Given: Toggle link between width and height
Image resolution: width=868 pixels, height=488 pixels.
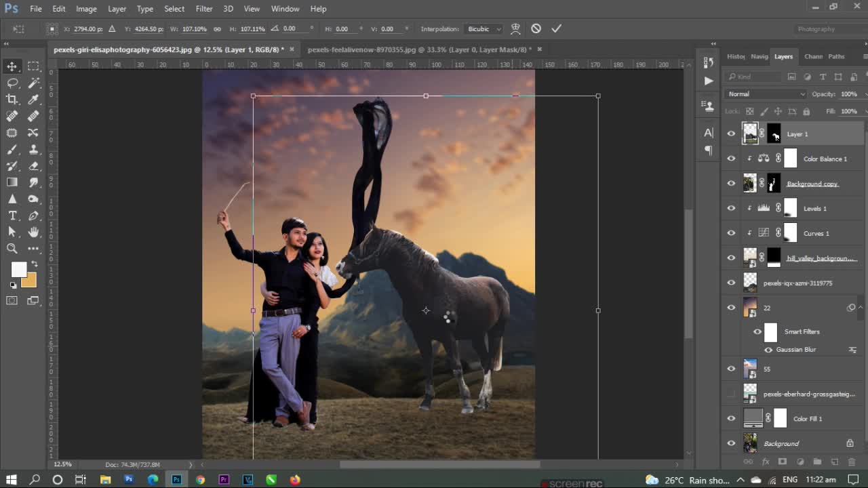Looking at the screenshot, I should tap(217, 29).
